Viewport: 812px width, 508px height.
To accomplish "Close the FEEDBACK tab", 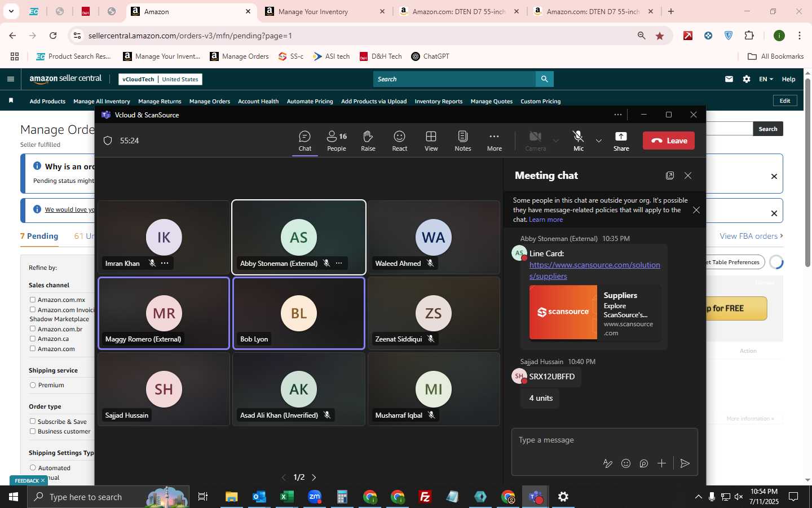I will tap(42, 480).
